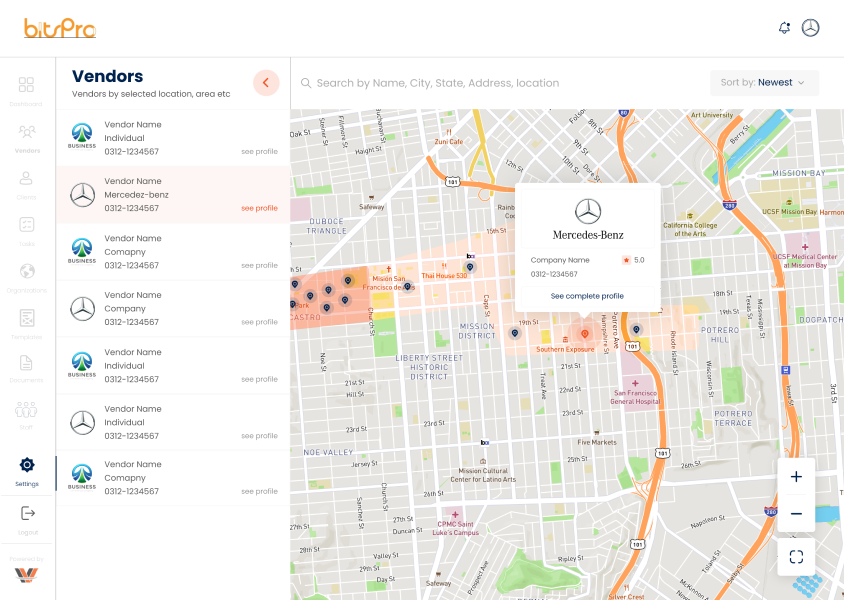Click the bitsPro logo
The height and width of the screenshot is (600, 844).
60,28
